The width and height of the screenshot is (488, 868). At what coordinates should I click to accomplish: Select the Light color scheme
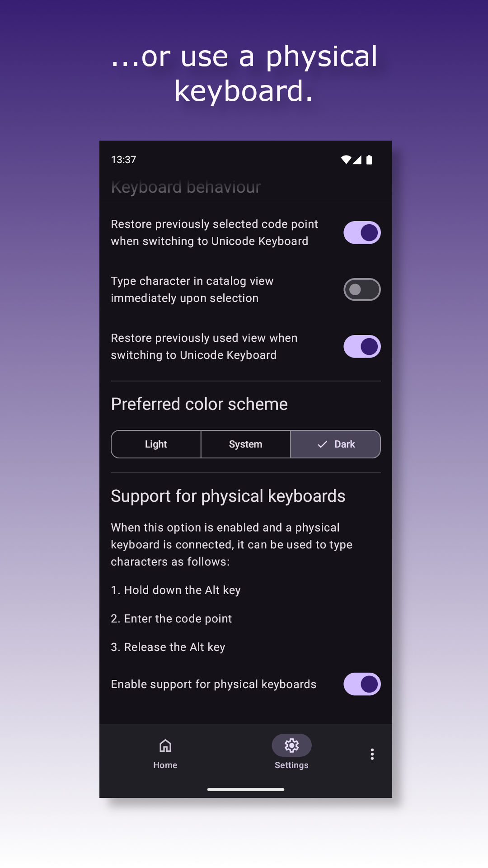[156, 444]
